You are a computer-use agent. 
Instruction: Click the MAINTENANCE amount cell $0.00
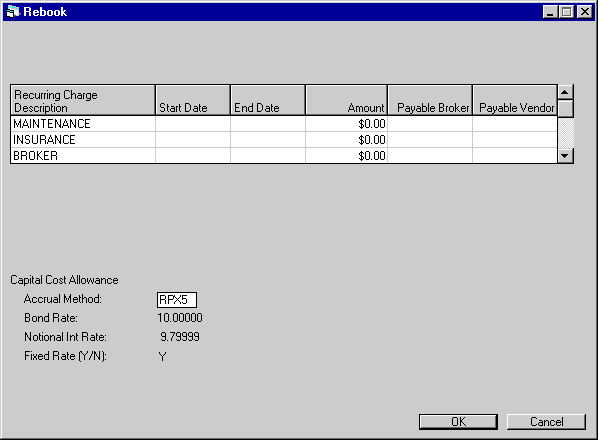tap(346, 124)
